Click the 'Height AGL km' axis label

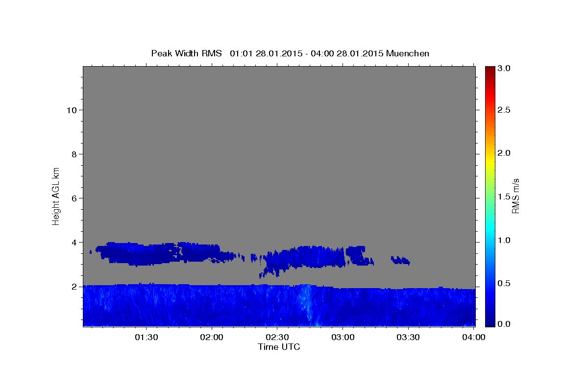(56, 196)
